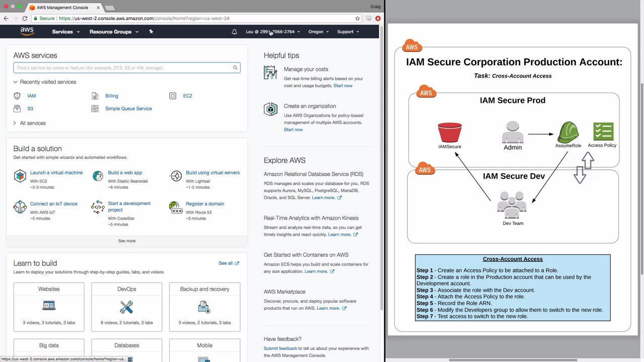Click the red browser extension icon
The height and width of the screenshot is (362, 644).
coord(378,19)
